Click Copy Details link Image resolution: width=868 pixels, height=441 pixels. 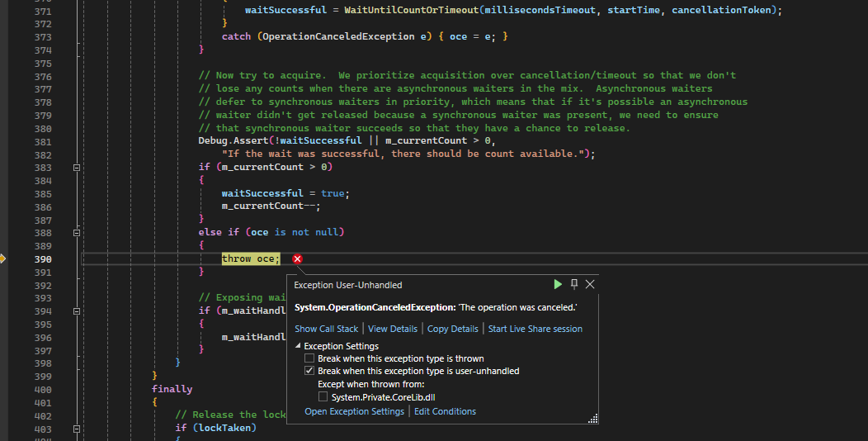pyautogui.click(x=452, y=329)
